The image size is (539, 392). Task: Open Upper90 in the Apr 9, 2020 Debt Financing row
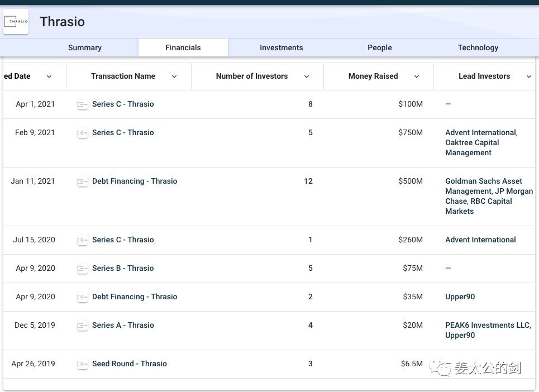[460, 297]
